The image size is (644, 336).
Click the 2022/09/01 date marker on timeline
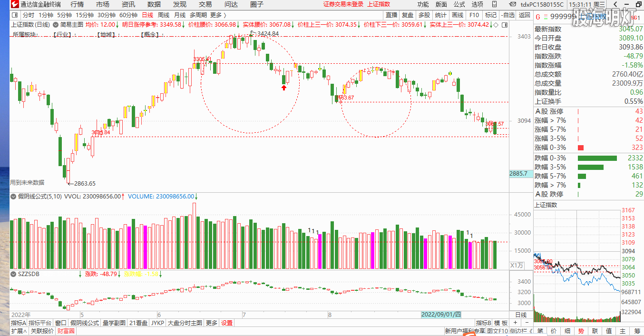tap(441, 315)
